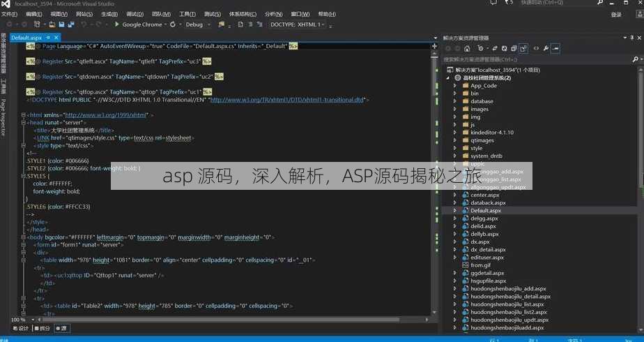
Task: Toggle the Preview Selected Items button
Action: (x=555, y=48)
